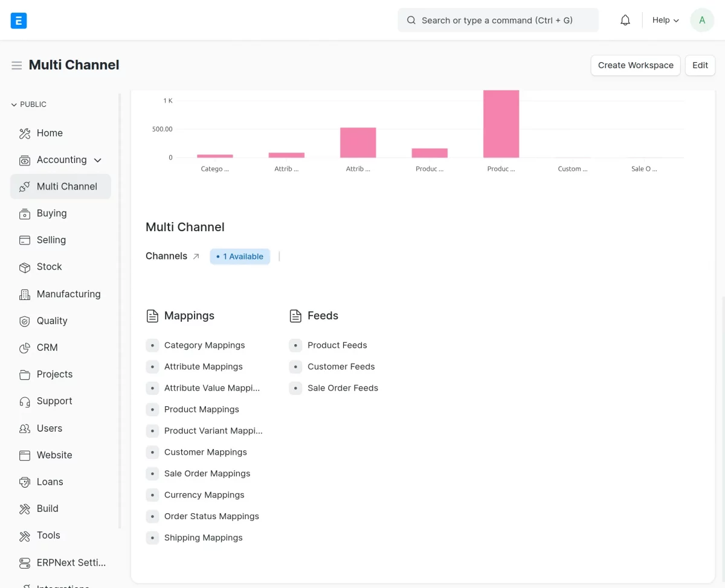Click the Channels shortcut arrow icon

(x=196, y=257)
